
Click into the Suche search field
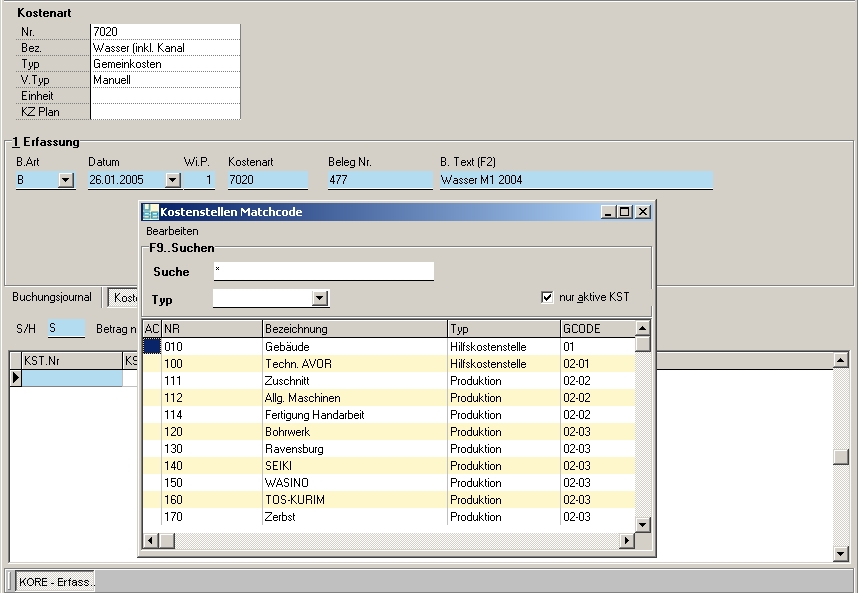[x=323, y=272]
